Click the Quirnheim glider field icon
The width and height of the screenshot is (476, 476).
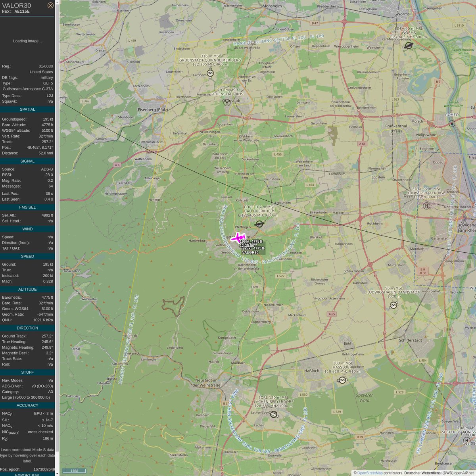210,73
